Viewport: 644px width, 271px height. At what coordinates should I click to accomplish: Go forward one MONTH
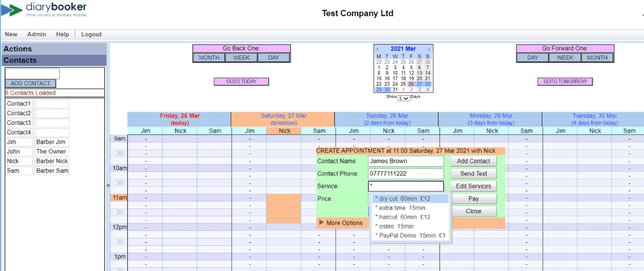pyautogui.click(x=597, y=58)
